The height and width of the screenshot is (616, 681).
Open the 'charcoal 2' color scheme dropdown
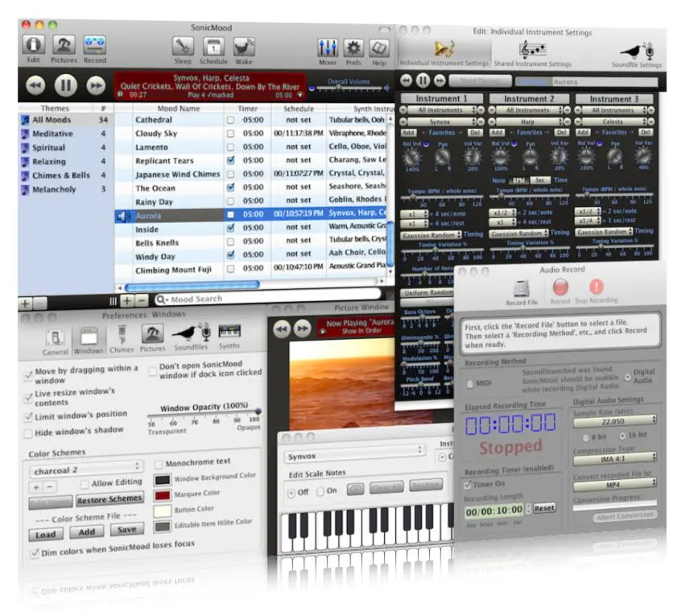[x=86, y=469]
